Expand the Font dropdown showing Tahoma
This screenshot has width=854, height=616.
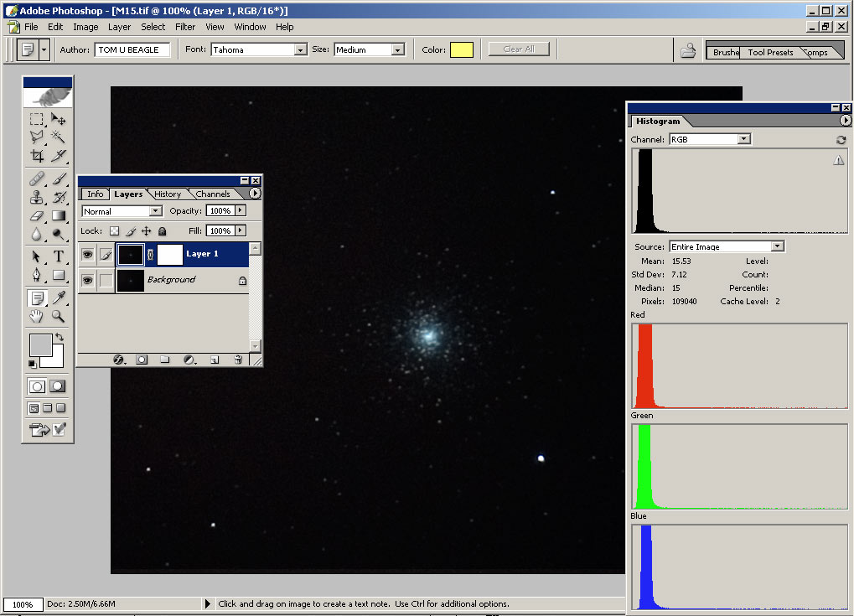click(x=300, y=50)
